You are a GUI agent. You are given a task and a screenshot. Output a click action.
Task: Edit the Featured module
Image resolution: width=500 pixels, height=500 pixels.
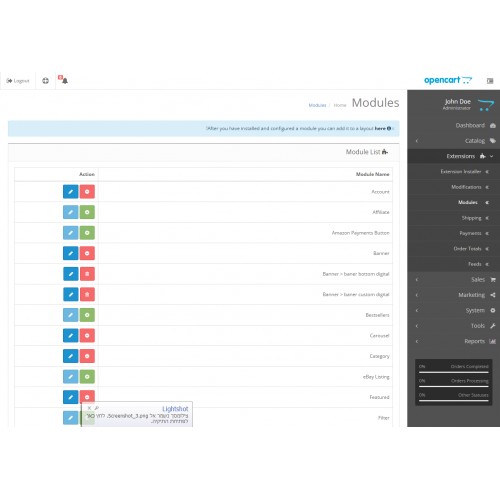pos(70,397)
